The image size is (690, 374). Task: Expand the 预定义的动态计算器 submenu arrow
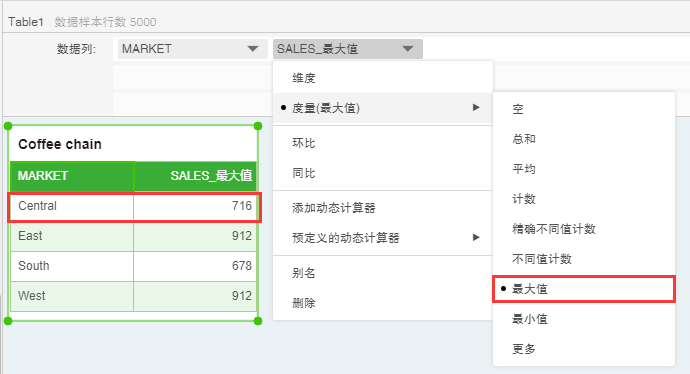coord(476,238)
